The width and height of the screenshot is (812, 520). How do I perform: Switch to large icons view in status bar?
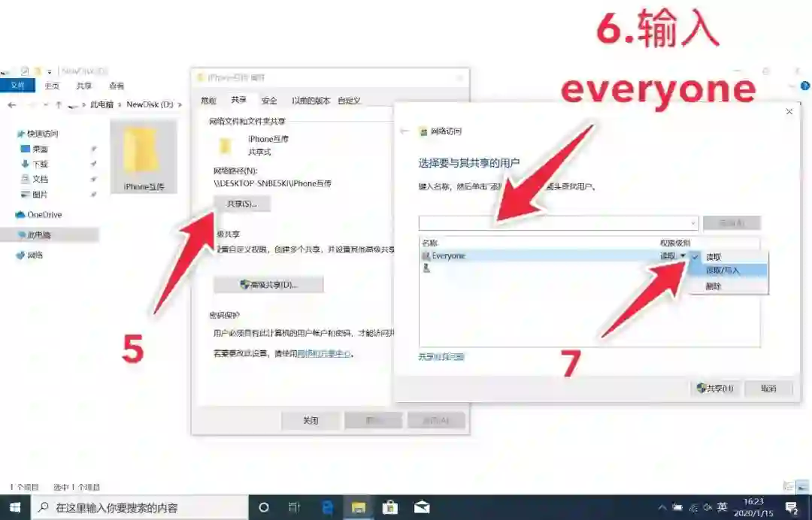pyautogui.click(x=803, y=486)
